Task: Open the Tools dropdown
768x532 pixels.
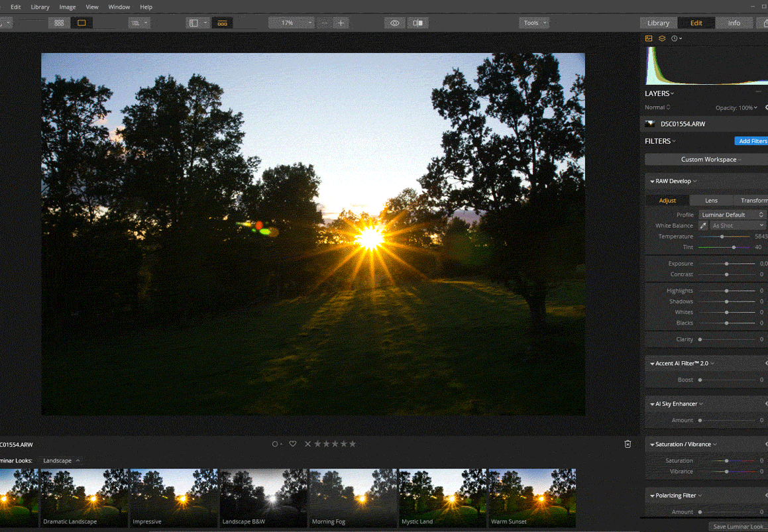Action: (534, 23)
